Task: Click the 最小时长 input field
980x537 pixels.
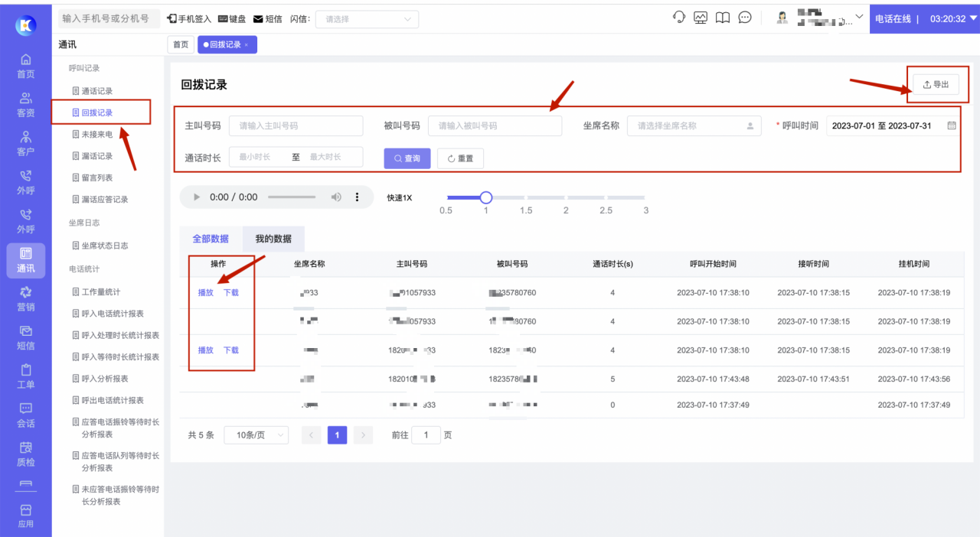Action: (256, 157)
